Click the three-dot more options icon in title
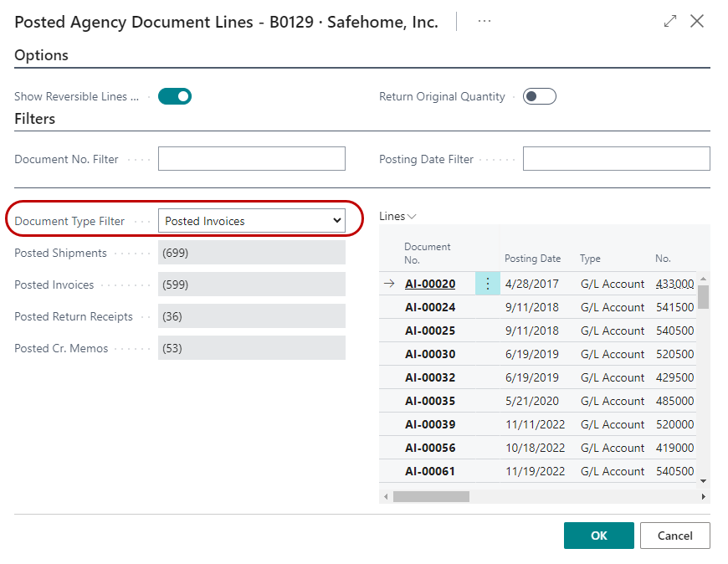 click(x=484, y=22)
